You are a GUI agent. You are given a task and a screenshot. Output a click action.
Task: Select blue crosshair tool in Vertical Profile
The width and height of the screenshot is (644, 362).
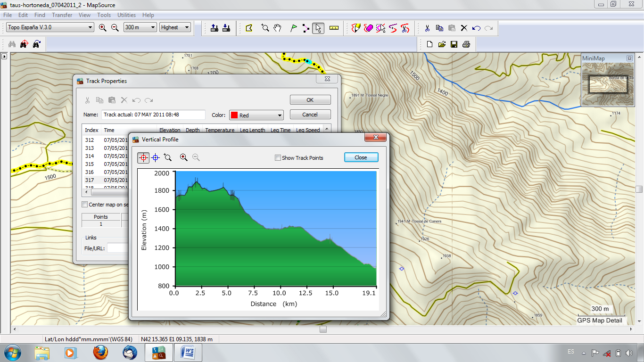[x=156, y=158]
